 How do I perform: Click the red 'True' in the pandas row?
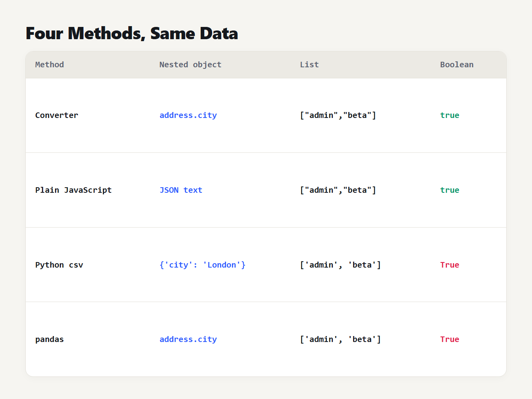pos(450,339)
